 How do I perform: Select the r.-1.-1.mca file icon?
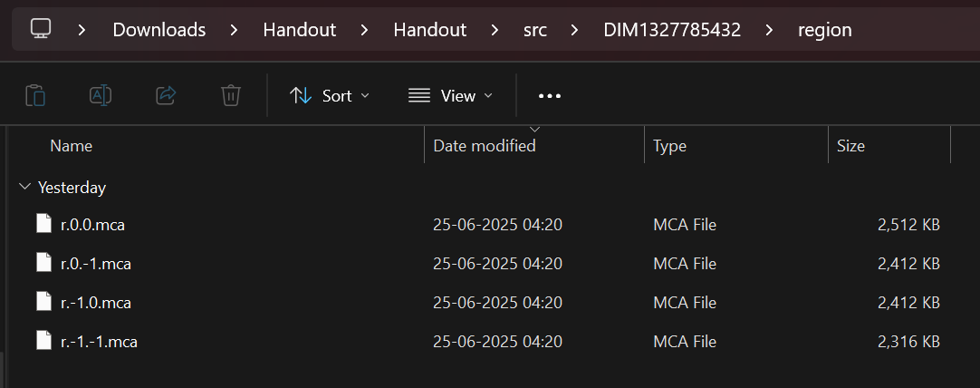point(43,342)
